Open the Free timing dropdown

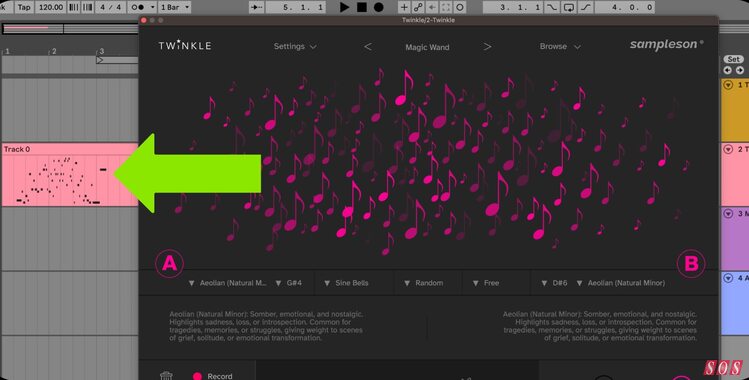pos(486,283)
